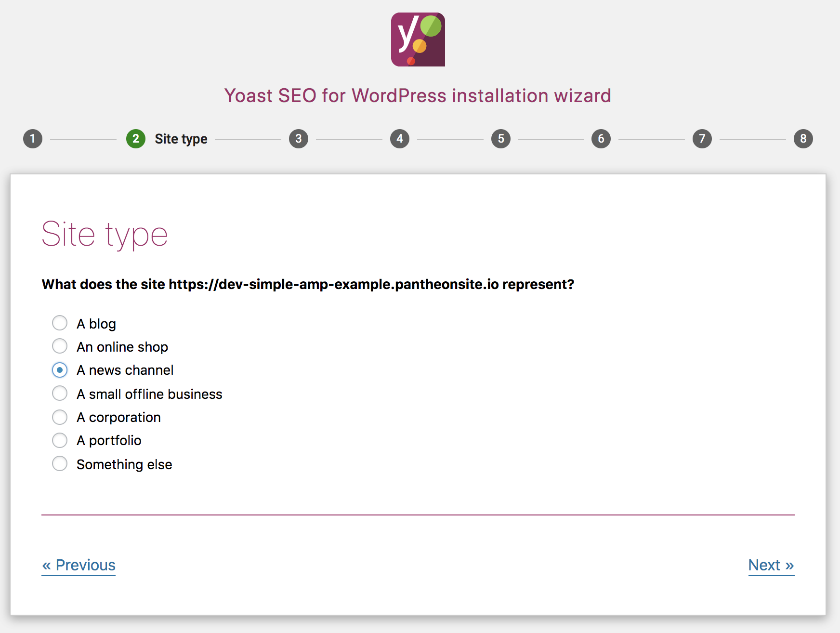Click the Next link
Viewport: 840px width, 633px height.
(771, 565)
